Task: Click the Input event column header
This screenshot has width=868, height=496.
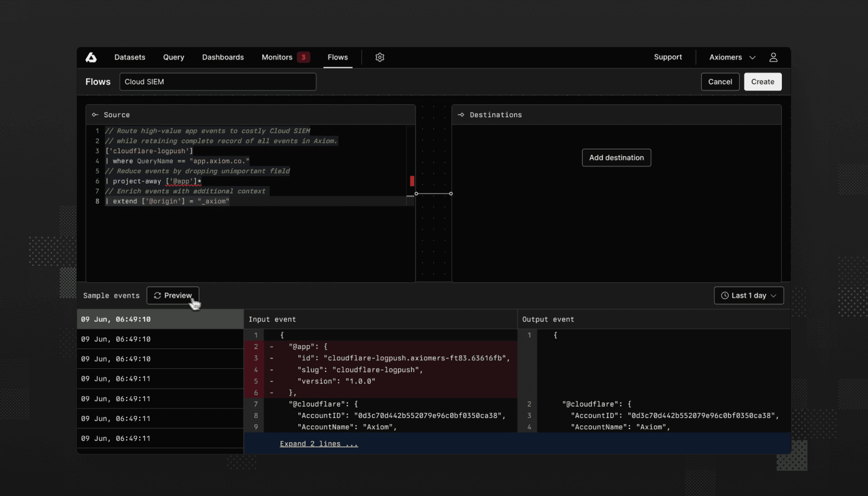Action: 272,319
